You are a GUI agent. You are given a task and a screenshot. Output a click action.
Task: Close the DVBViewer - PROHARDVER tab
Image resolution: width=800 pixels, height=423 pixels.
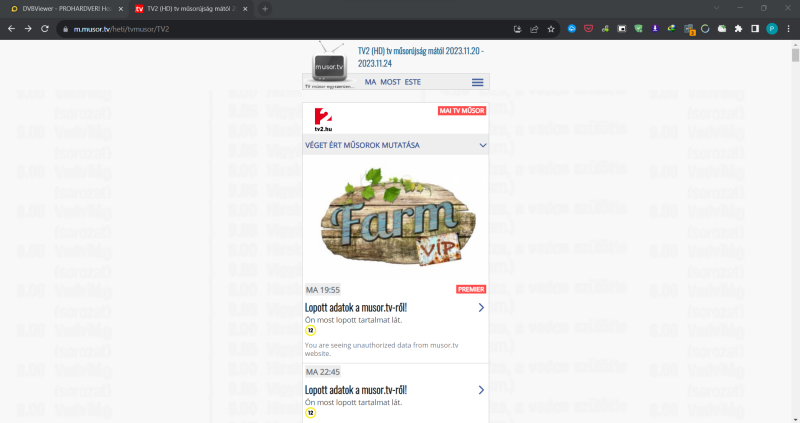(121, 9)
